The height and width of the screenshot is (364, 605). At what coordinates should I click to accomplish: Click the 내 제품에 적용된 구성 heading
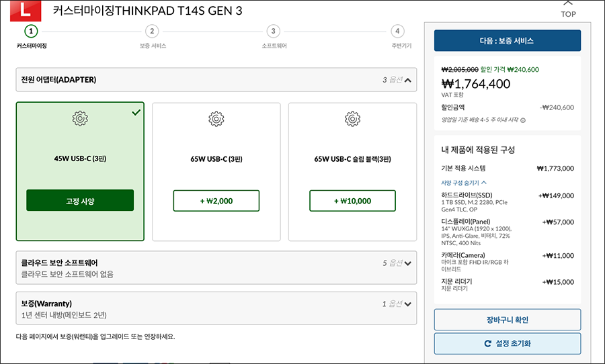coord(478,150)
